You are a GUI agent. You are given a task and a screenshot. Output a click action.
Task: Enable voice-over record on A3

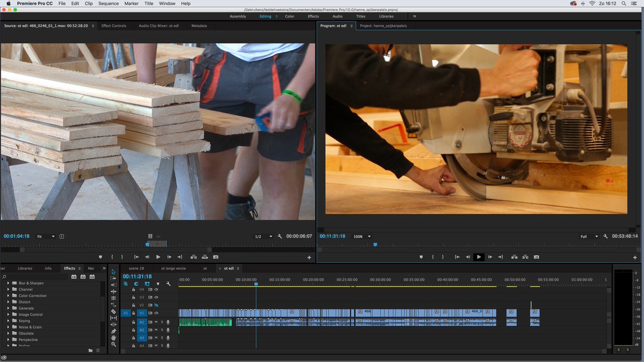pos(168,338)
